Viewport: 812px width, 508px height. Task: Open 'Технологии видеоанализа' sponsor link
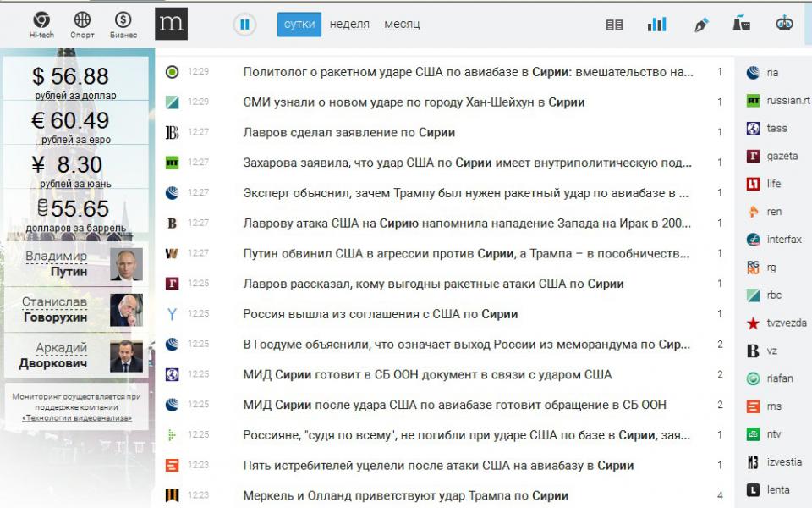pos(75,417)
